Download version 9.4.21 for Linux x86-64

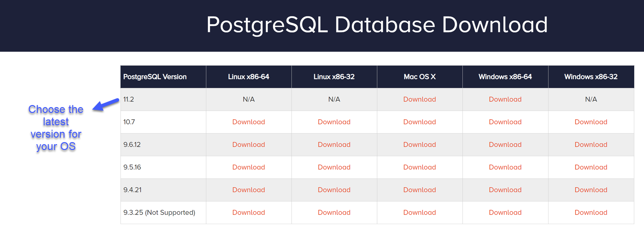tap(248, 190)
